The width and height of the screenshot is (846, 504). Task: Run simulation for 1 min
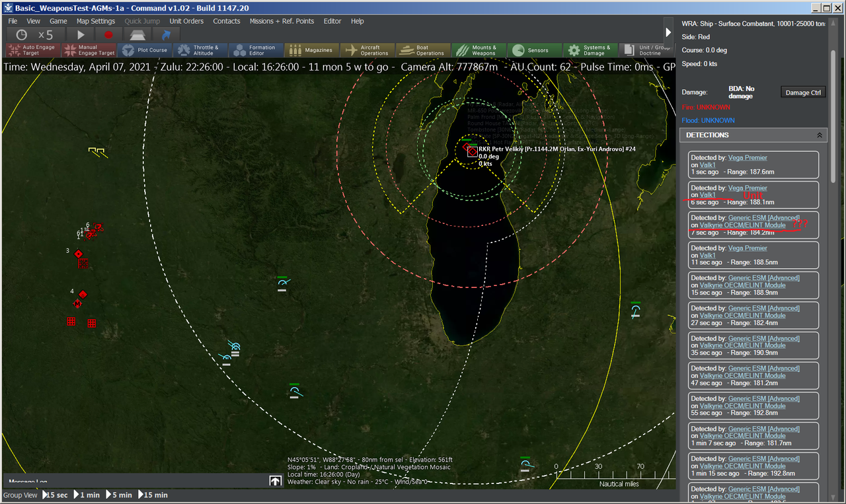point(87,495)
